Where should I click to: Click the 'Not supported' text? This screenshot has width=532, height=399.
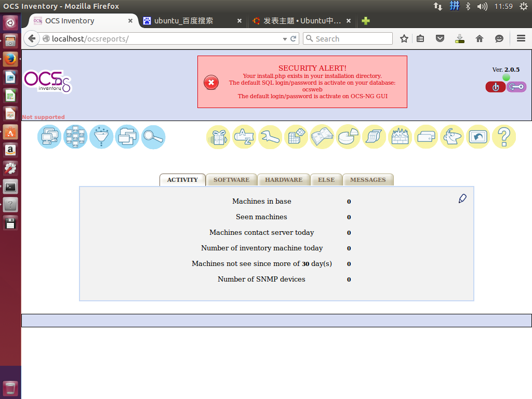point(44,117)
